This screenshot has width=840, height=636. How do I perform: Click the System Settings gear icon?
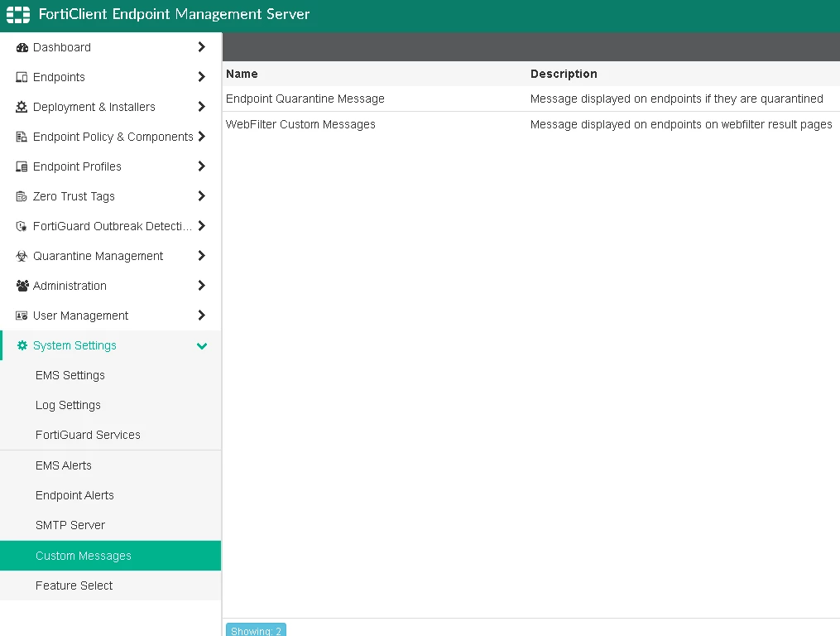(22, 345)
